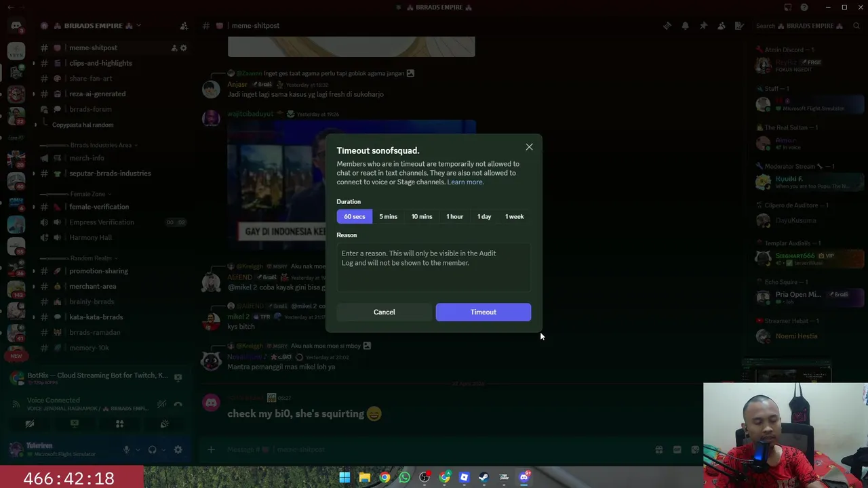
Task: Open WhatsApp from the taskbar
Action: [404, 477]
